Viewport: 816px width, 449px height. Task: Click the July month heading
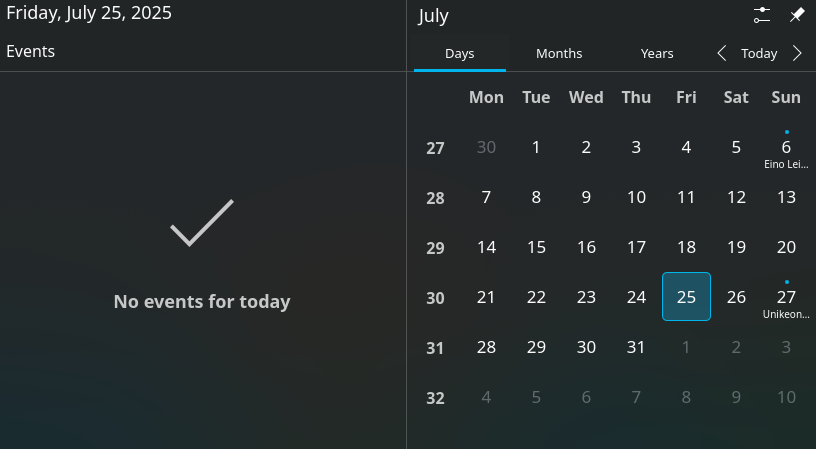pyautogui.click(x=434, y=16)
